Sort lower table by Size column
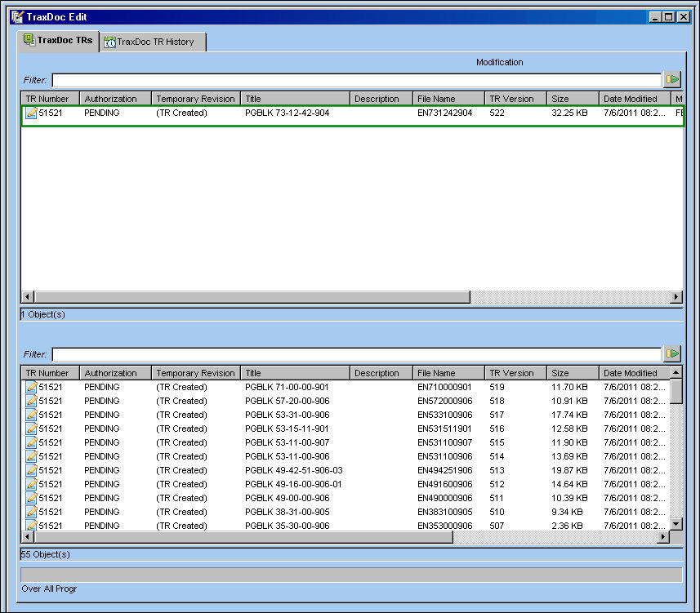The height and width of the screenshot is (613, 700). 573,373
